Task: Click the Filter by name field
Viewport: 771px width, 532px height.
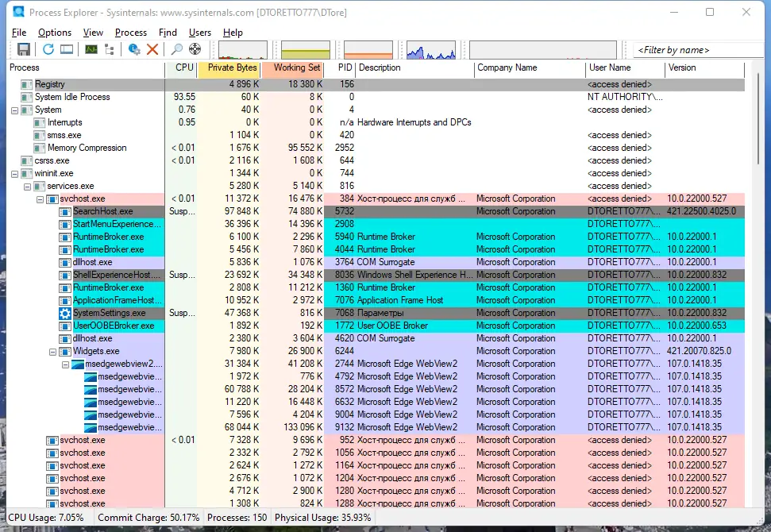Action: coord(698,50)
